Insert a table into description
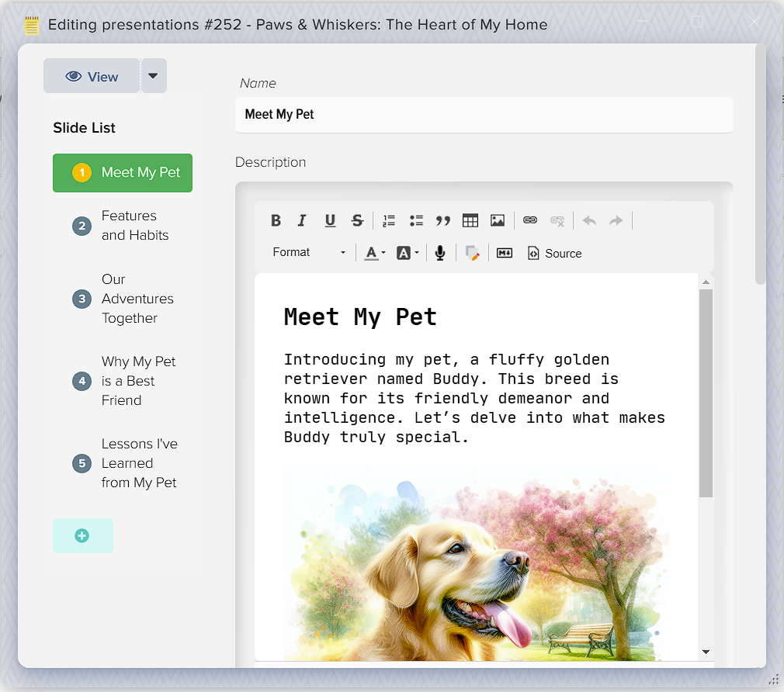 (x=470, y=220)
